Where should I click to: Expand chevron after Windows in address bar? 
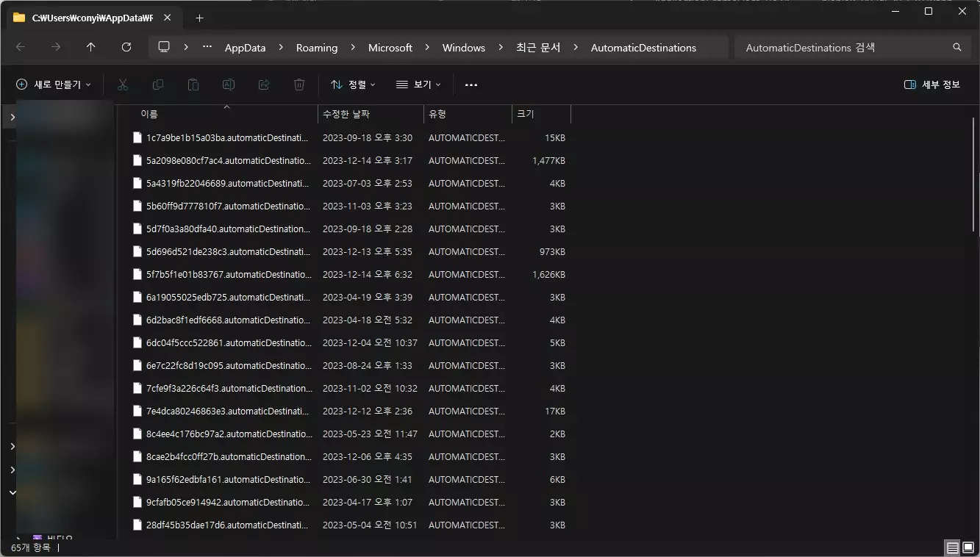(500, 48)
